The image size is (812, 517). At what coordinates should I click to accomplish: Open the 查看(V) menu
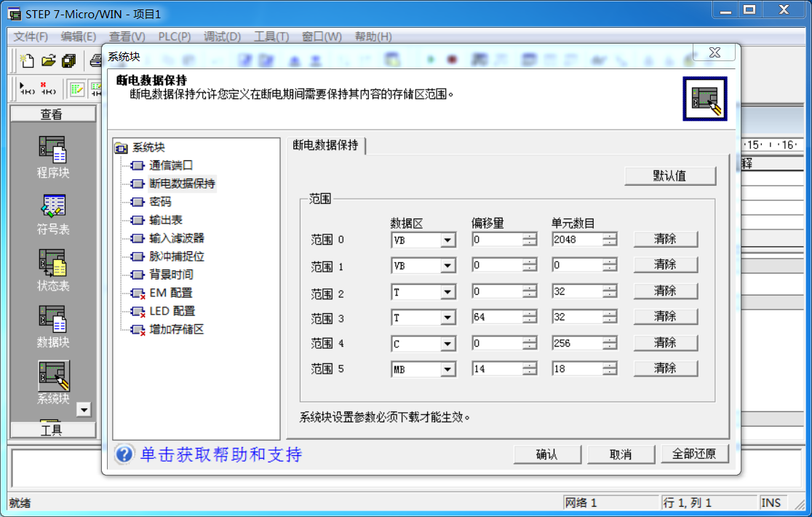click(x=127, y=37)
